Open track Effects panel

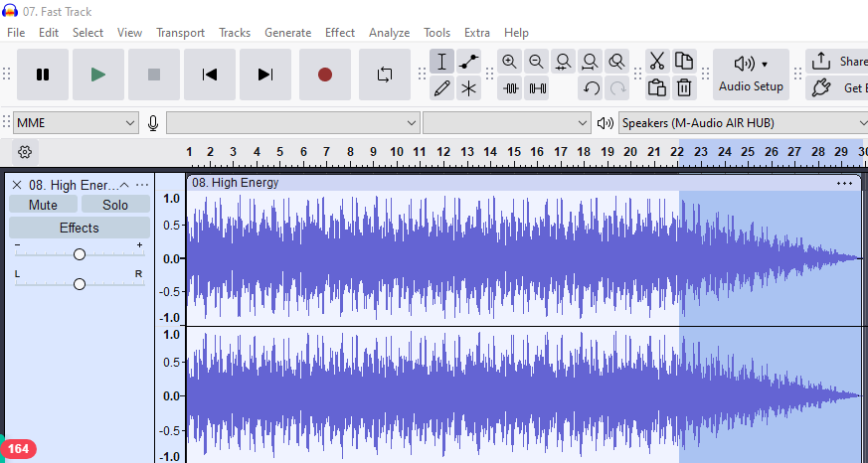[x=80, y=228]
